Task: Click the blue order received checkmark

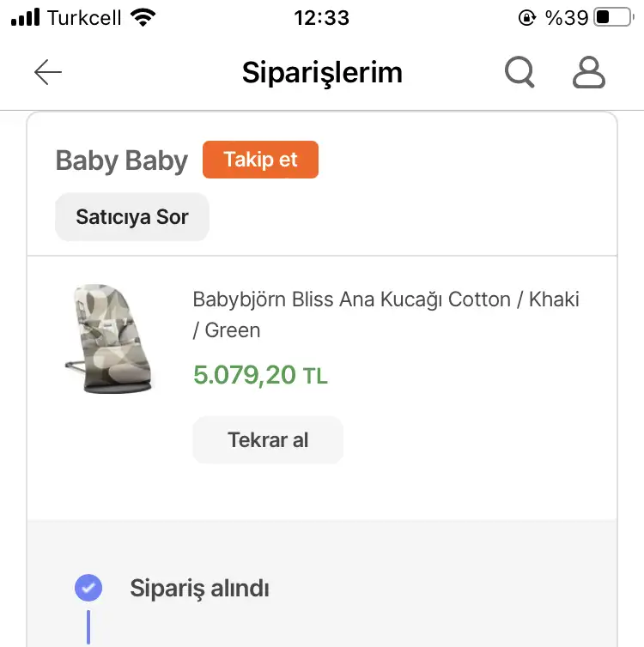Action: coord(88,588)
